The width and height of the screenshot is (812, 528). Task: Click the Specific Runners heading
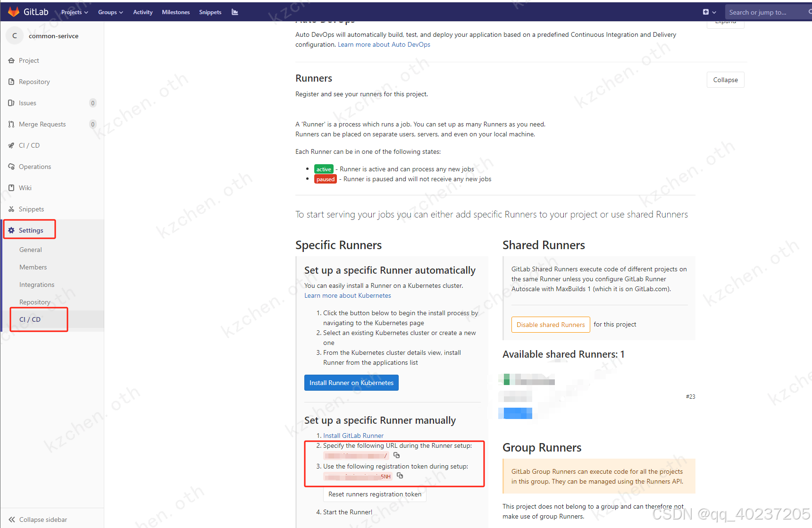(338, 245)
